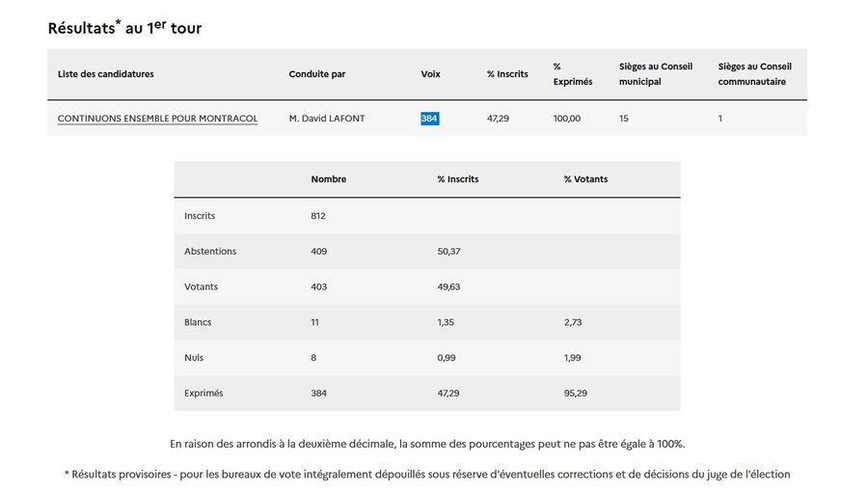
Task: Click the M. David LAFONT cell
Action: click(328, 119)
